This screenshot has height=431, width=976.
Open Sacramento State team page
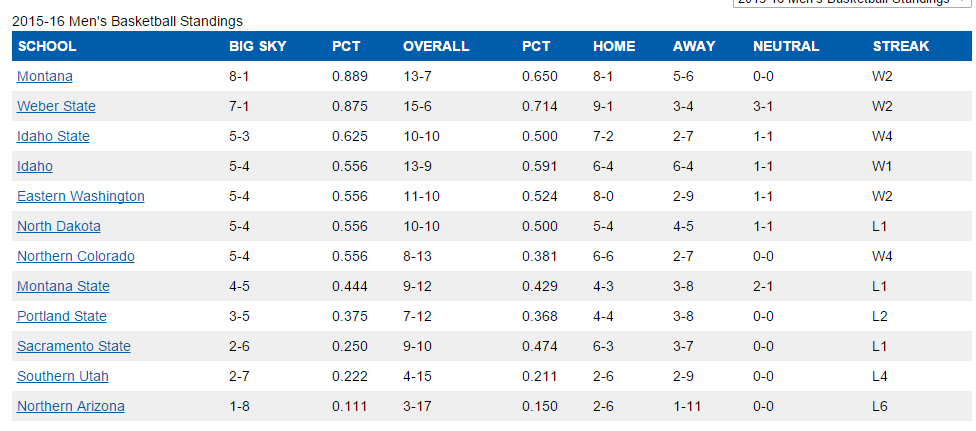click(x=74, y=346)
